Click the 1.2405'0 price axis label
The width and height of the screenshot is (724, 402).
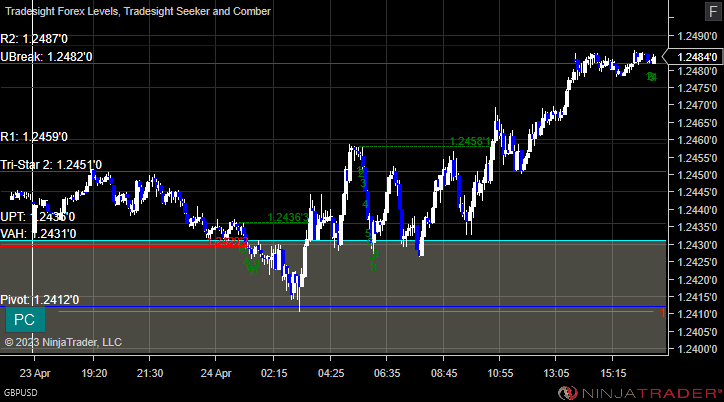(697, 332)
